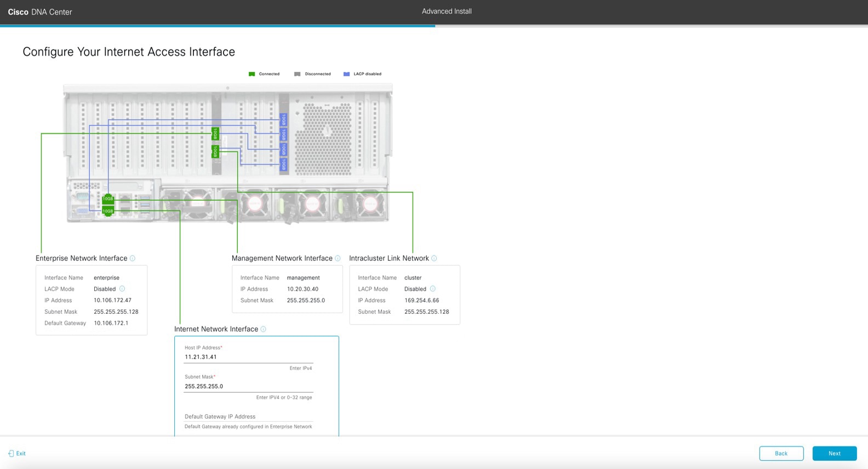868x469 pixels.
Task: Click bottommost blue 10GB LACP-disabled port
Action: (x=283, y=164)
